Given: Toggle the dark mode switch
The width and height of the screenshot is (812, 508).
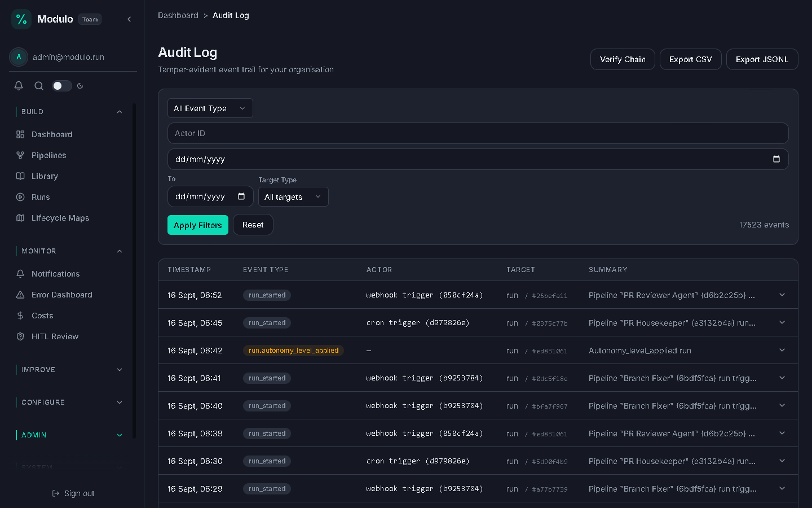Looking at the screenshot, I should [62, 86].
